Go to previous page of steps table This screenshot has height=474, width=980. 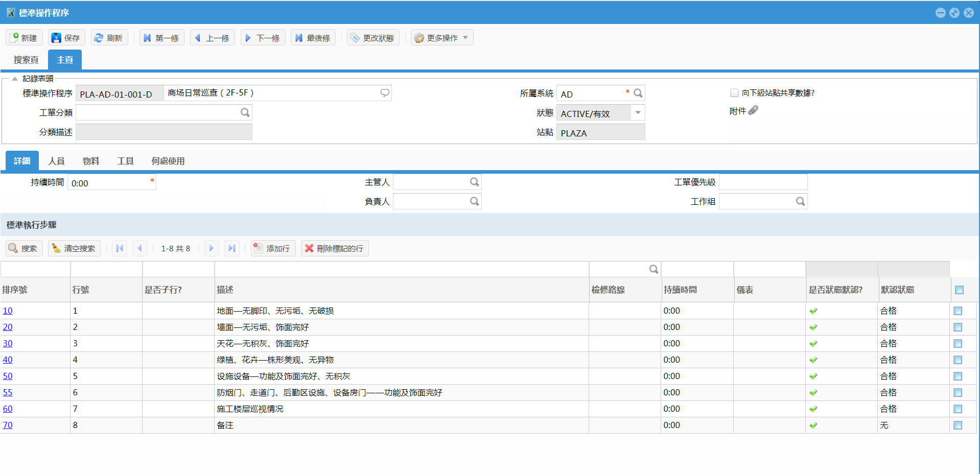pyautogui.click(x=140, y=248)
